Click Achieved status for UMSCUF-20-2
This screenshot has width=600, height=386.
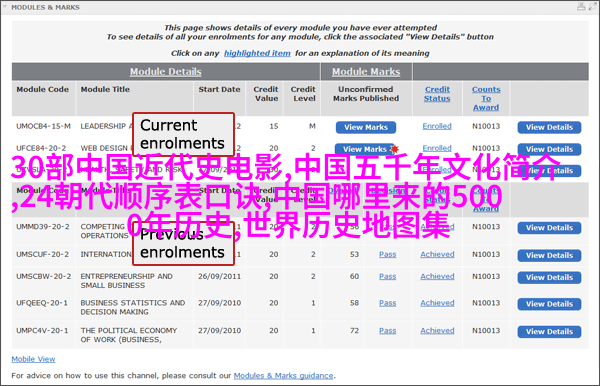point(437,254)
